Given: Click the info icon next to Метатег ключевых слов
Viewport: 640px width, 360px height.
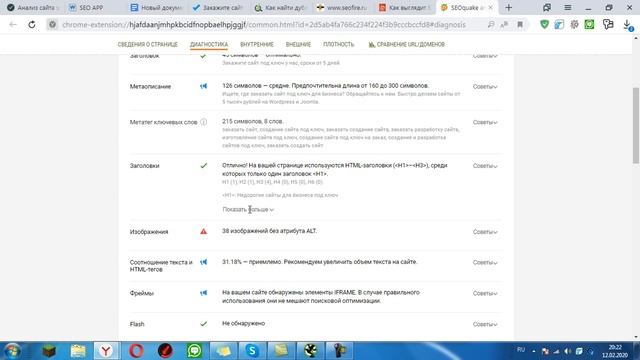Looking at the screenshot, I should [x=204, y=122].
